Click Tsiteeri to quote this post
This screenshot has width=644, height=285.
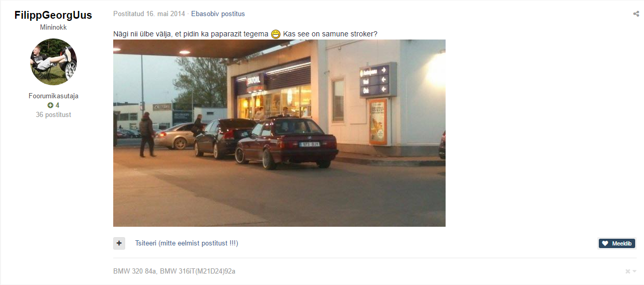click(186, 243)
